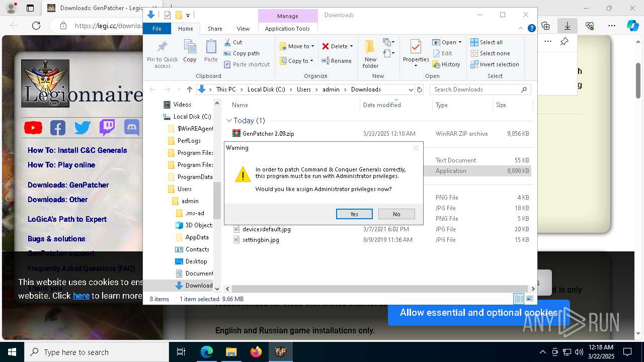Click Invert selection in ribbon
The height and width of the screenshot is (362, 644).
(495, 64)
